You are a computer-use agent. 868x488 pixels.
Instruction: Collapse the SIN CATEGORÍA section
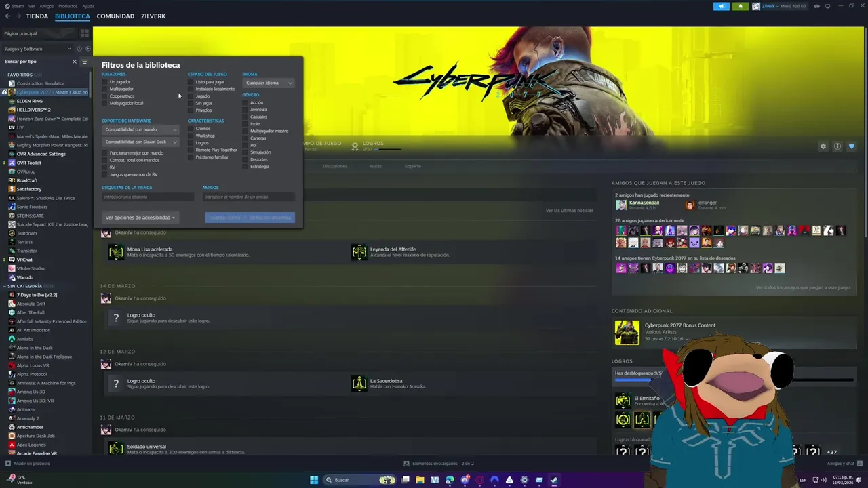(5, 286)
